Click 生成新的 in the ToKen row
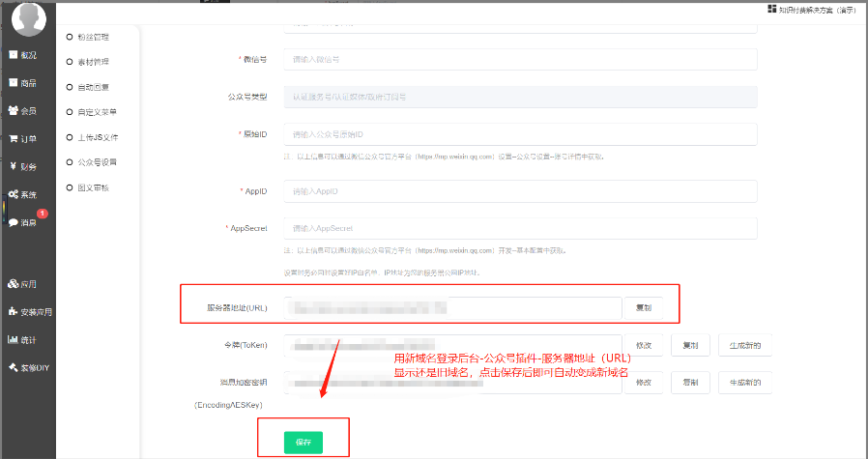Viewport: 868px width, 459px height. [x=744, y=345]
